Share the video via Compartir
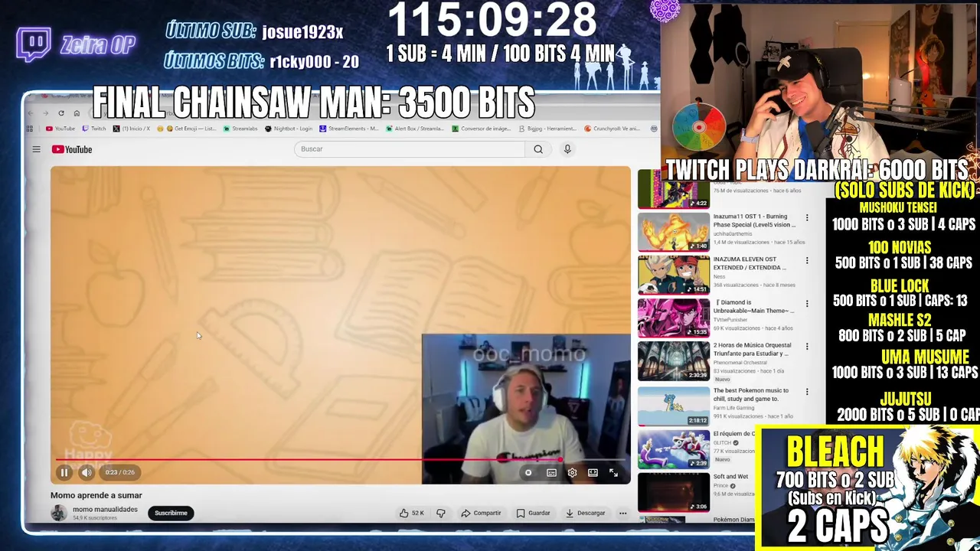This screenshot has width=980, height=551. click(481, 513)
